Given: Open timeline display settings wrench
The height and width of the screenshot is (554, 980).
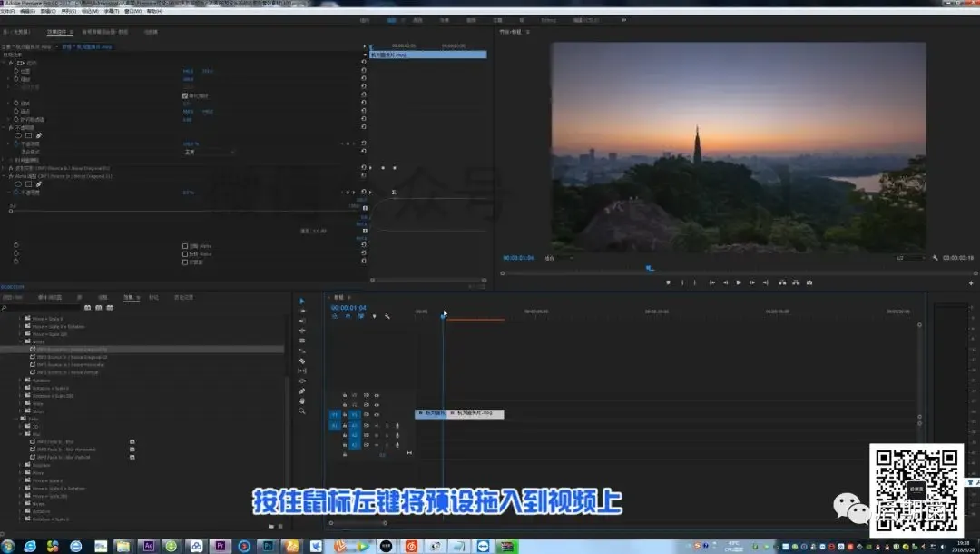Looking at the screenshot, I should [x=387, y=316].
